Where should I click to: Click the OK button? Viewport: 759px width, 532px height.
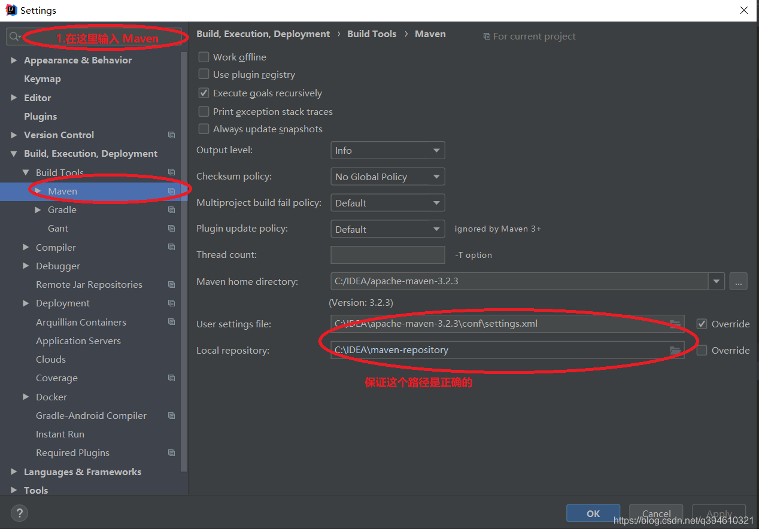click(593, 513)
